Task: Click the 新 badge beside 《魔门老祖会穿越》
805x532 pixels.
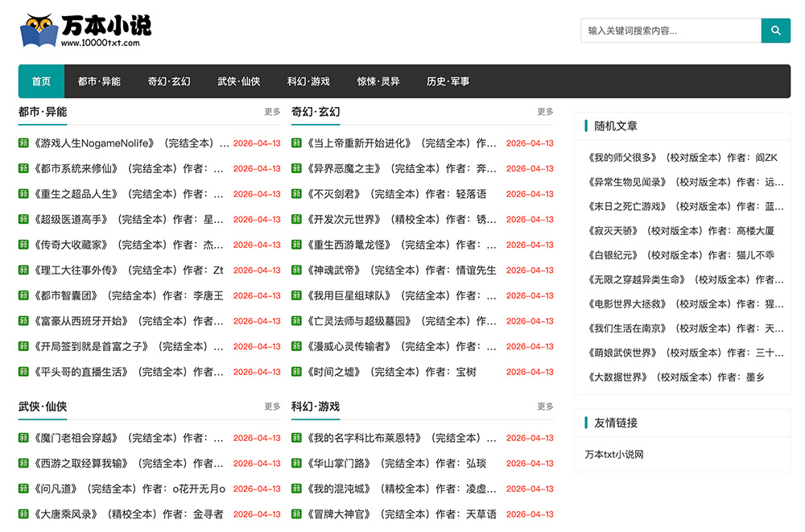Action: click(22, 438)
